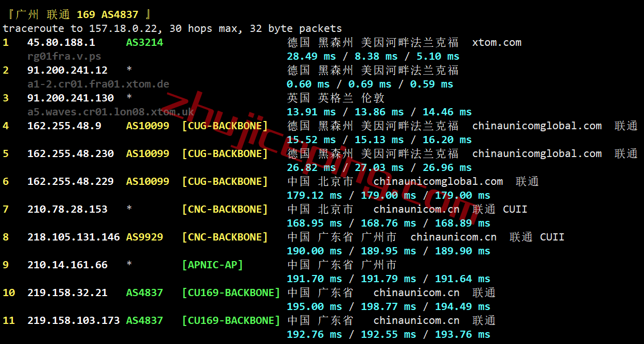Viewport: 644px width, 344px height.
Task: Click location '英国 英格兰 伦敦'
Action: (x=336, y=98)
